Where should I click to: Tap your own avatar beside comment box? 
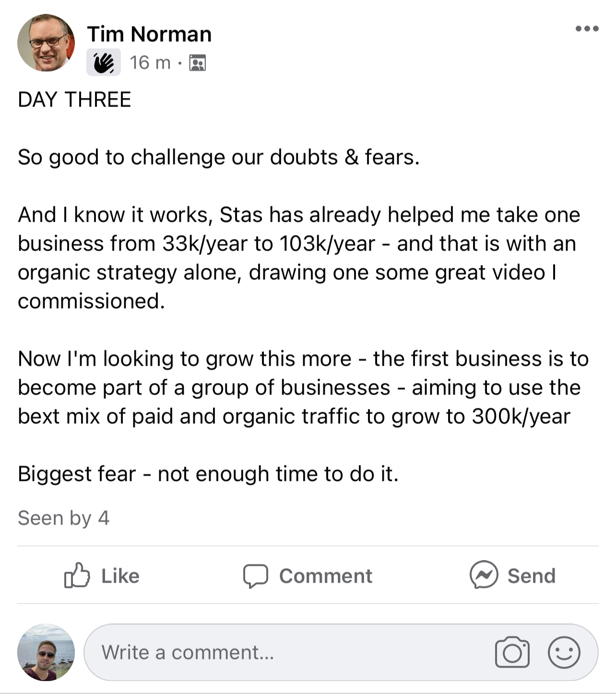click(46, 652)
